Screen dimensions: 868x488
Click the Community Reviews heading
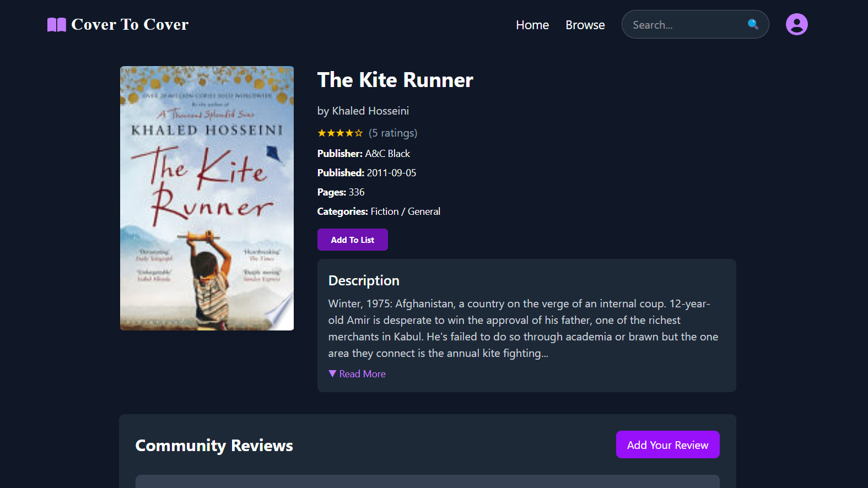click(214, 445)
